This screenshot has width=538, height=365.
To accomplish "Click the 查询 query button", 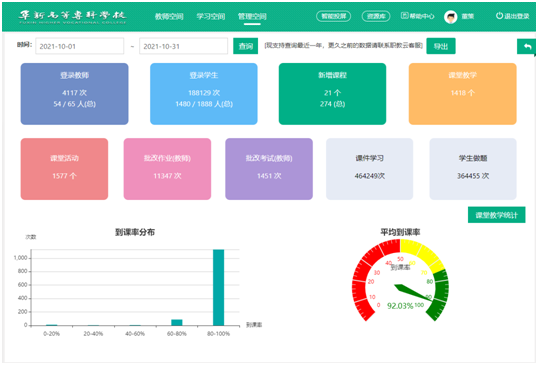I will pyautogui.click(x=246, y=46).
